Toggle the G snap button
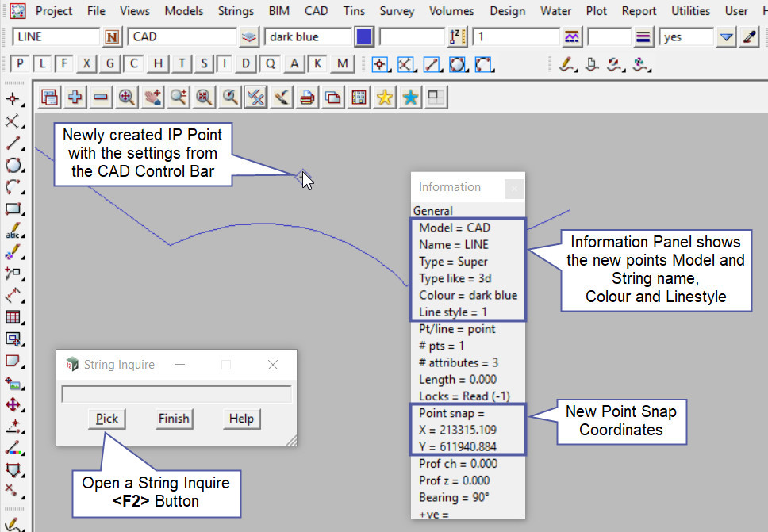 pyautogui.click(x=110, y=64)
